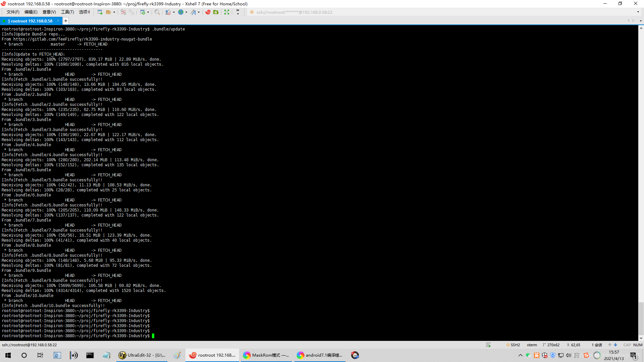
Task: Open UltraEdit-32 from the taskbar
Action: point(142,355)
